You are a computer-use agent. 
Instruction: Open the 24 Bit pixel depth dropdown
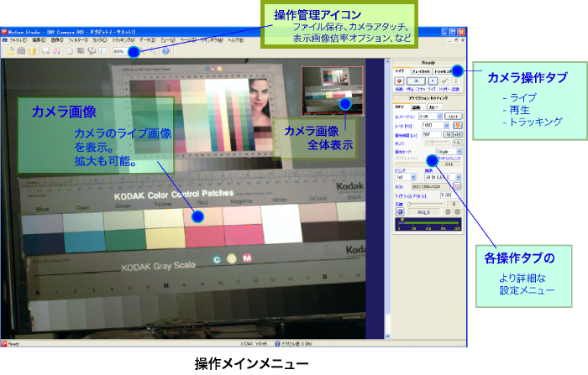point(443,177)
